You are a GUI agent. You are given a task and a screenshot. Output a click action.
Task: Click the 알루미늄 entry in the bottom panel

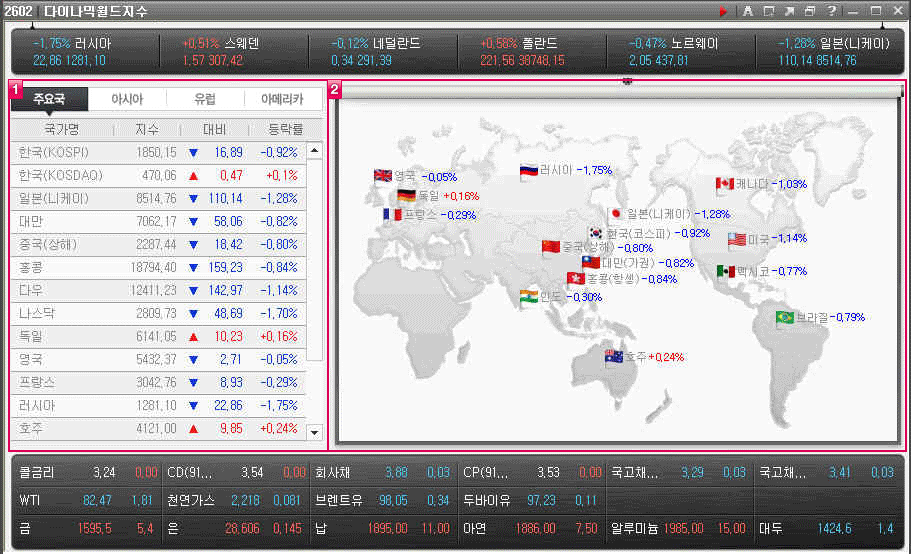coord(679,528)
